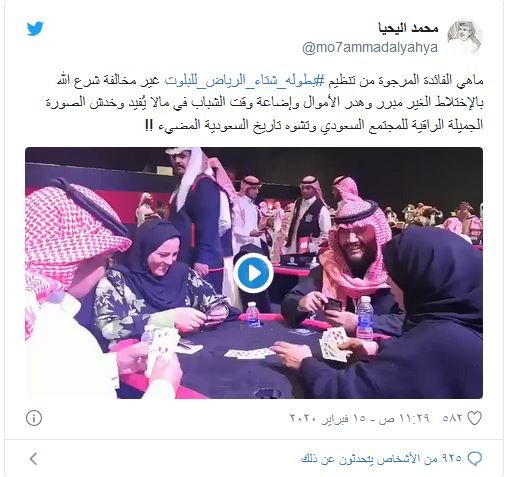Screen dimensions: 505x477
Task: Click the second text line starting with بالإختلاط
Action: pos(264,103)
